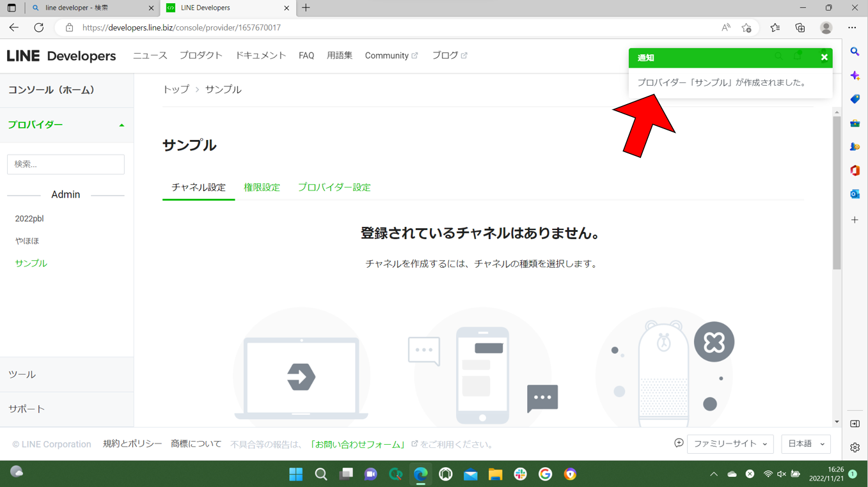Switch to 権限設定 tab
This screenshot has width=868, height=487.
tap(262, 187)
